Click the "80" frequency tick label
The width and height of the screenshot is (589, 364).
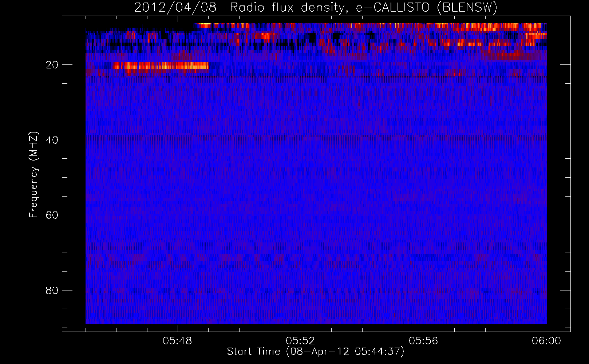coord(52,290)
